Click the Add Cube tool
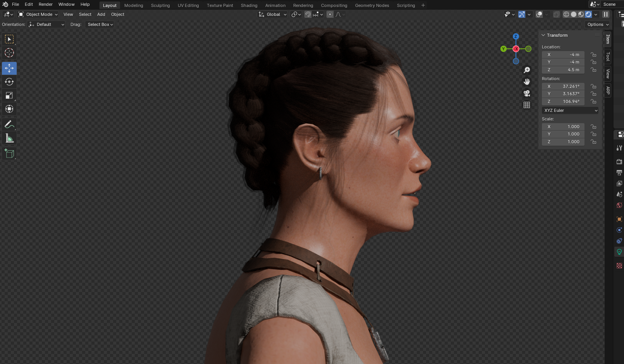 tap(9, 154)
